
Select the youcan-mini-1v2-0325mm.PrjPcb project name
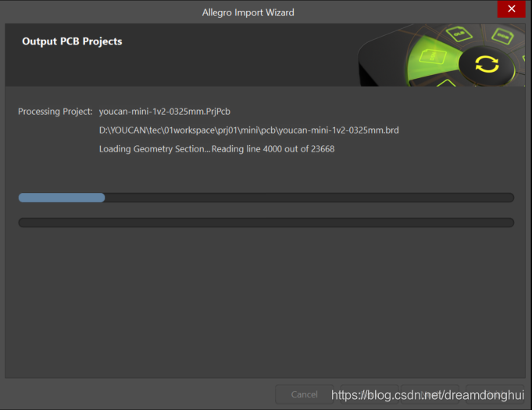(165, 112)
